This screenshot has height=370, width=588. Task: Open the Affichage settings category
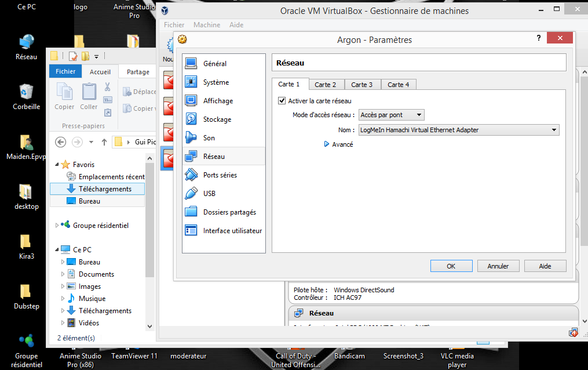coord(224,100)
